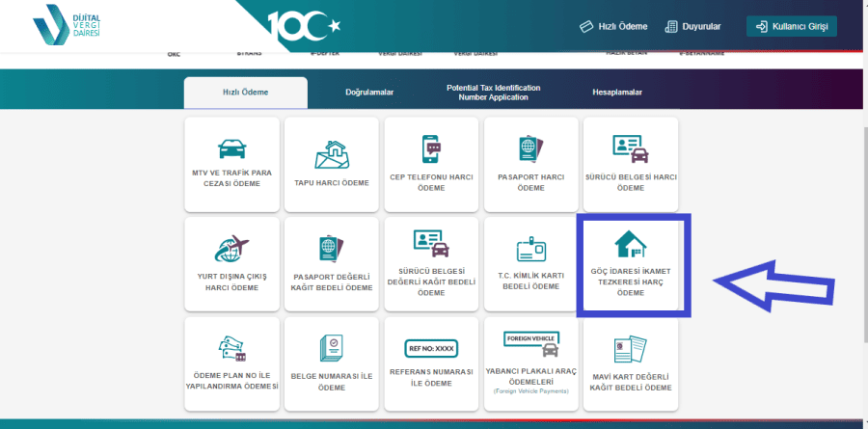The height and width of the screenshot is (429, 868).
Task: Open Hızlı Ödeme in the top header
Action: pos(613,26)
